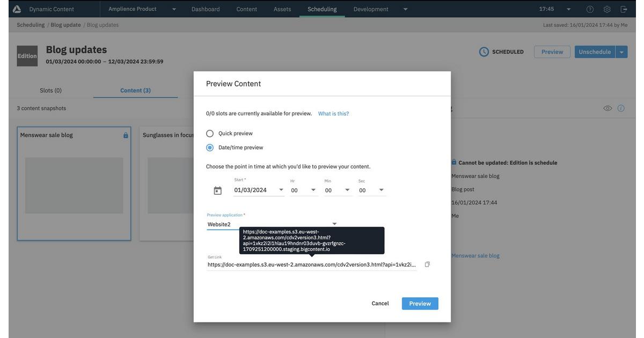Copy the Get Link URL icon
This screenshot has height=338, width=644.
[x=427, y=264]
